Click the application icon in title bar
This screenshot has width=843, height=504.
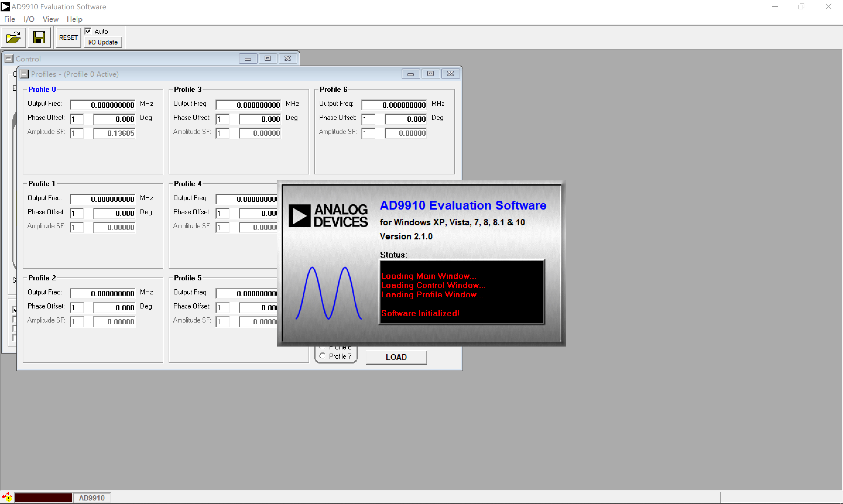tap(5, 6)
